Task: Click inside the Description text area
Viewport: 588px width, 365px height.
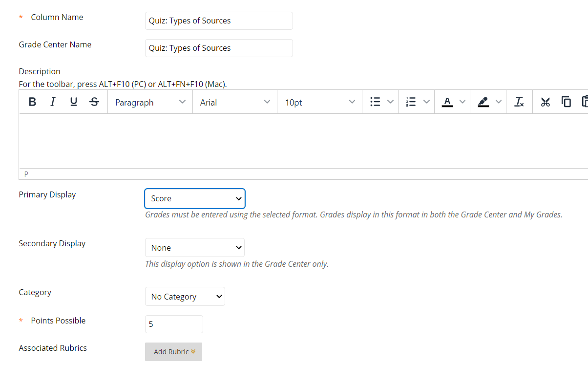Action: click(x=303, y=141)
